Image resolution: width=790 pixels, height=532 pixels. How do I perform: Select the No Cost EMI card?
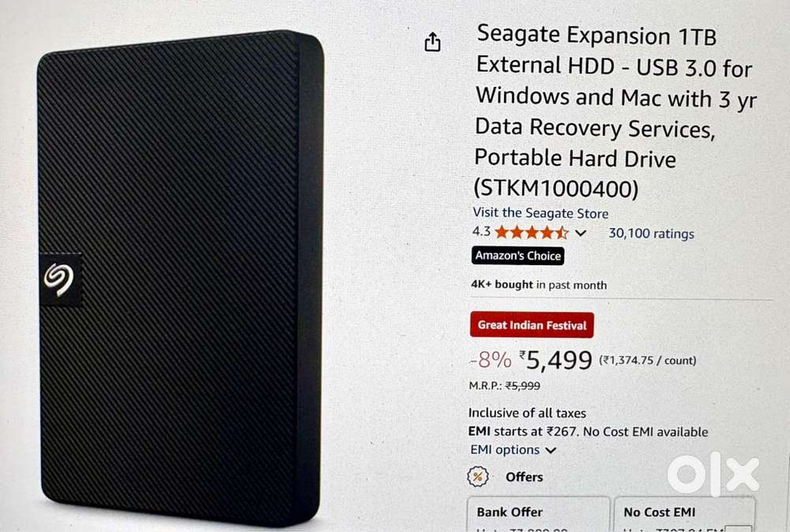(685, 514)
